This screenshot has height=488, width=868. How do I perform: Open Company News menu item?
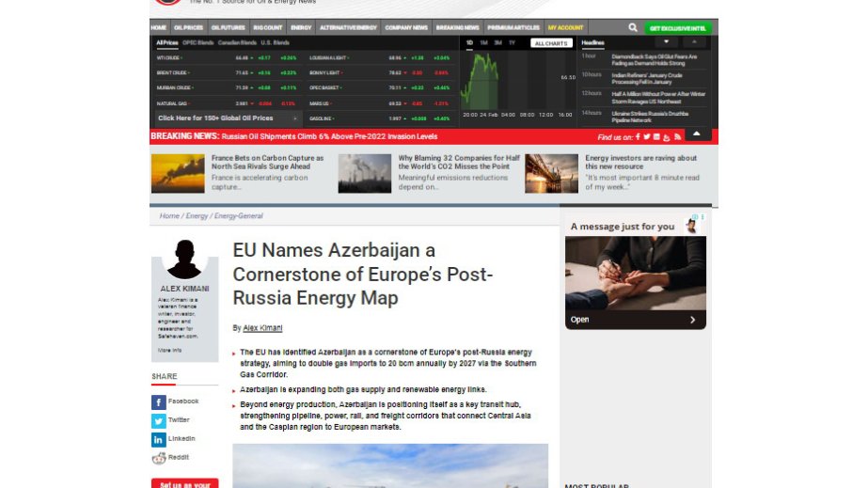coord(406,27)
